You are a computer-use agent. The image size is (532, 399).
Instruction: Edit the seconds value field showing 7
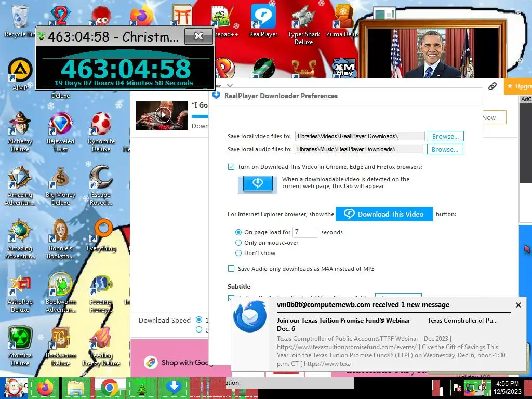coord(305,232)
